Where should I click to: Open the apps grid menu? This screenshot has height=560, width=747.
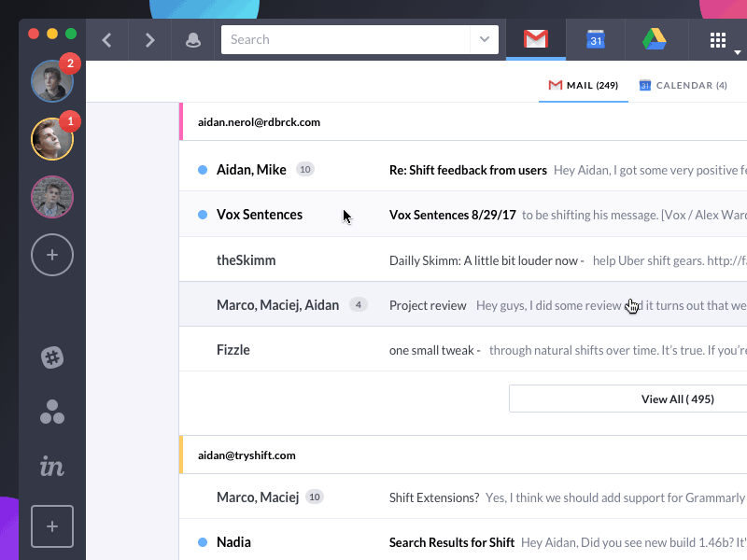[x=718, y=40]
